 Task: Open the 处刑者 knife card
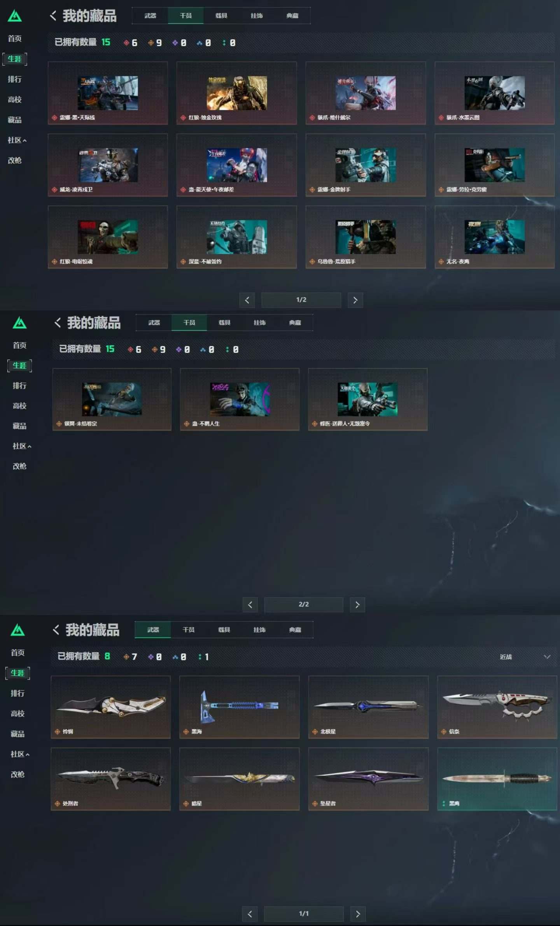point(111,779)
